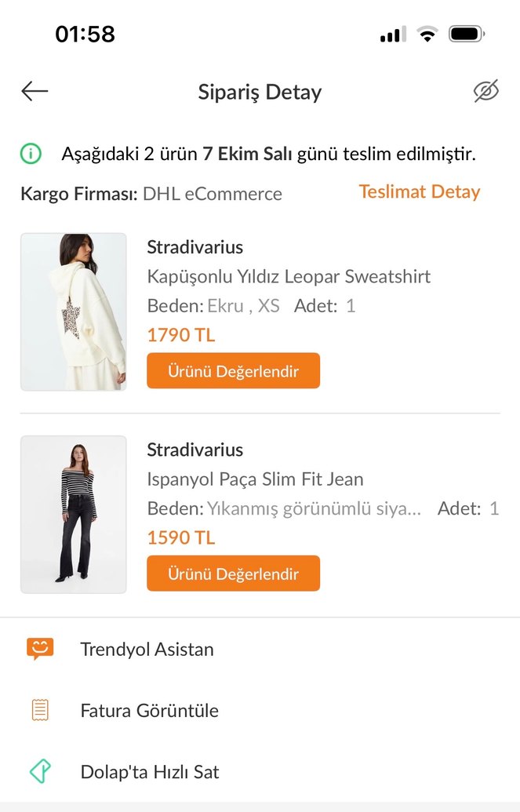
Task: Open Ispanyol Paça Slim Fit Jean title
Action: pos(255,479)
